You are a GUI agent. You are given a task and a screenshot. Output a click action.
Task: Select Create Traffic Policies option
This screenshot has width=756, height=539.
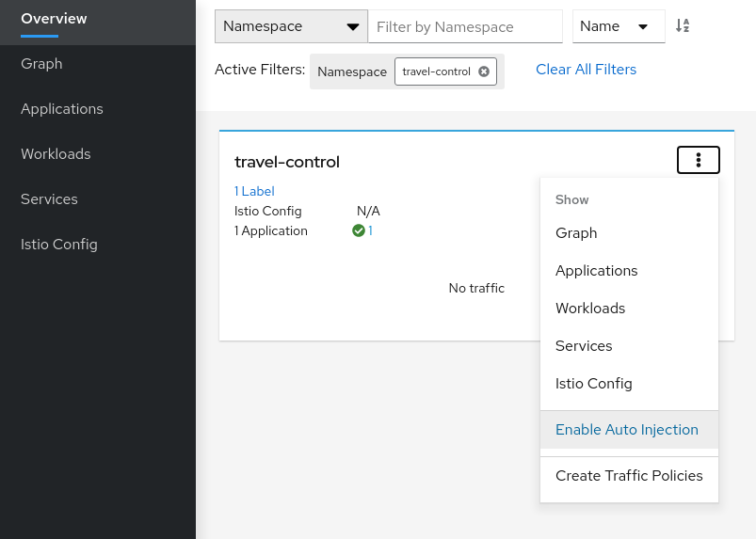[629, 476]
